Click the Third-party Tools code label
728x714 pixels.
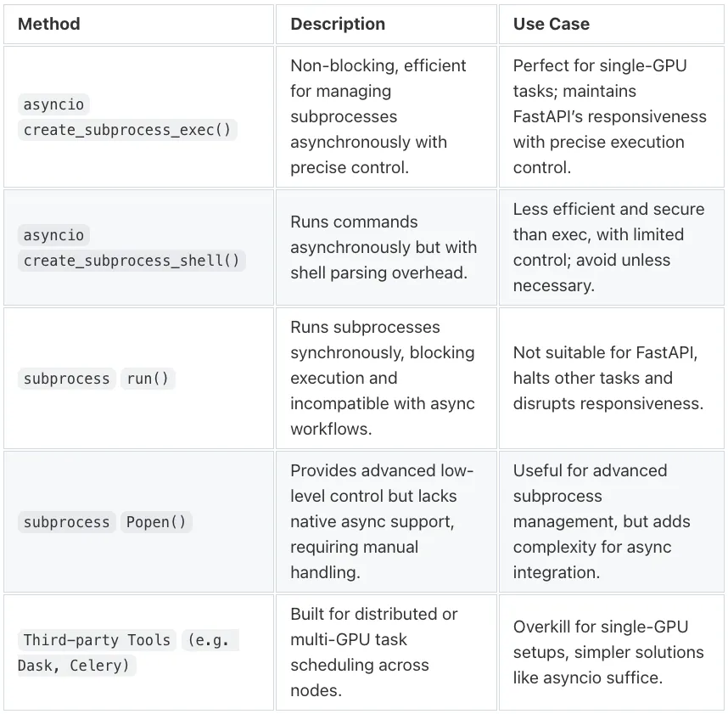97,639
